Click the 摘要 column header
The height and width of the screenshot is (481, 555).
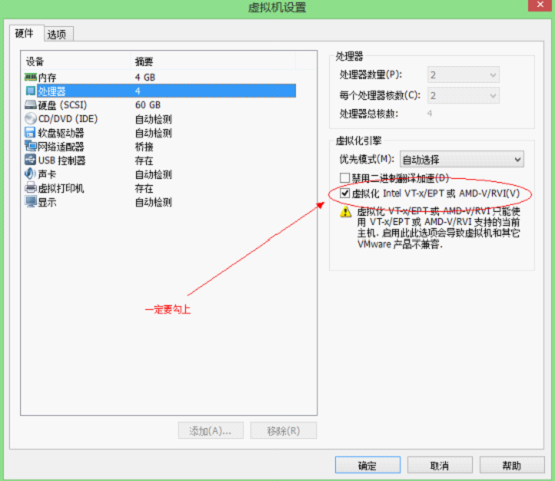[x=144, y=62]
